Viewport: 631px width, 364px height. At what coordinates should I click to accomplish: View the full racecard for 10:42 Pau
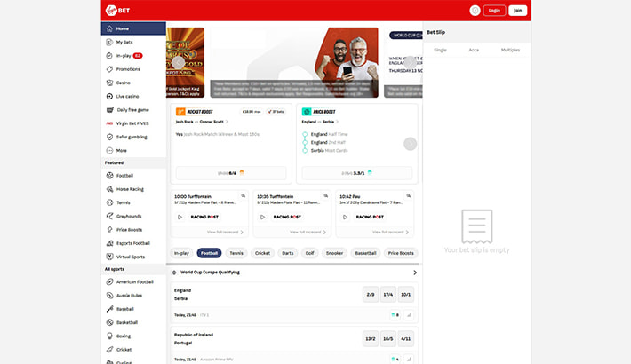390,232
